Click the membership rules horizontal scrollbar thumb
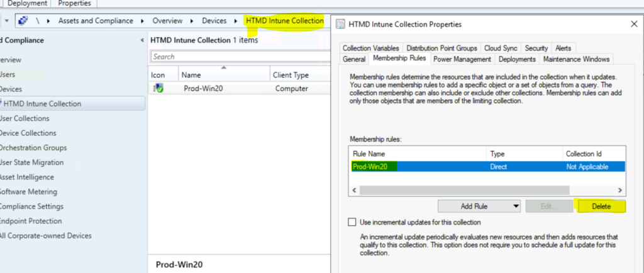Screen dimensions: 644x273 point(465,190)
